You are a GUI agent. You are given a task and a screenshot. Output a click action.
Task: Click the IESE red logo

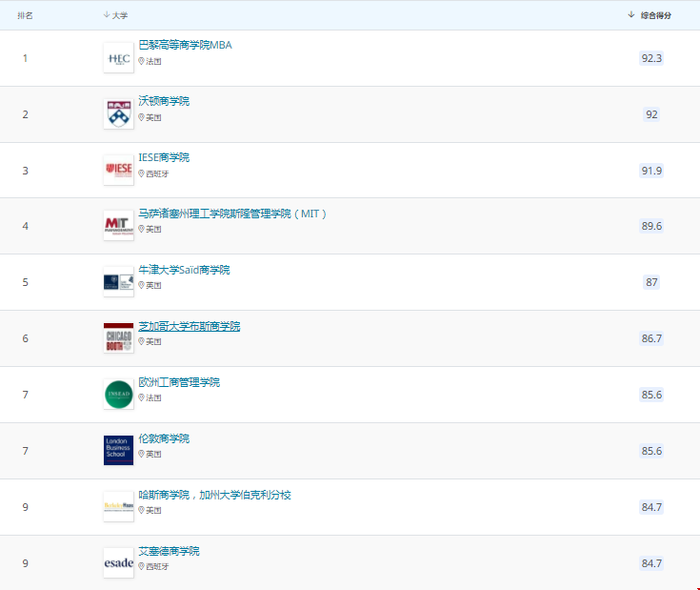tap(118, 171)
